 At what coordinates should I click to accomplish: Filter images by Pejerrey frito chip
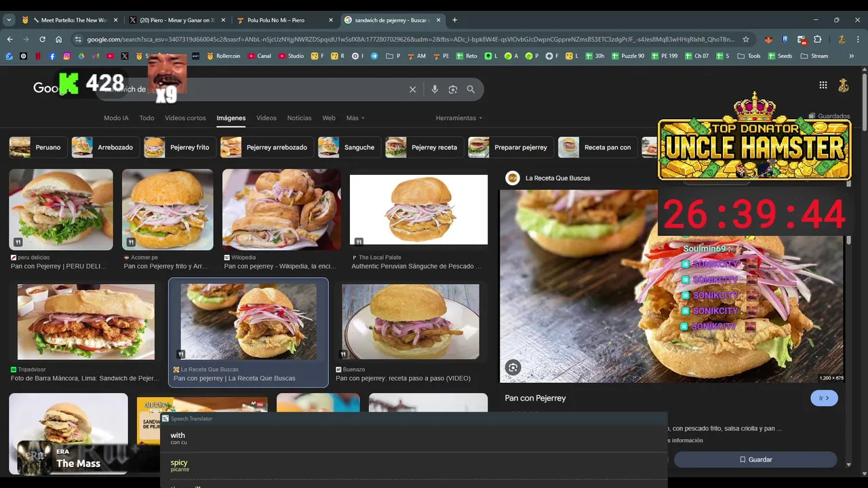pyautogui.click(x=180, y=147)
